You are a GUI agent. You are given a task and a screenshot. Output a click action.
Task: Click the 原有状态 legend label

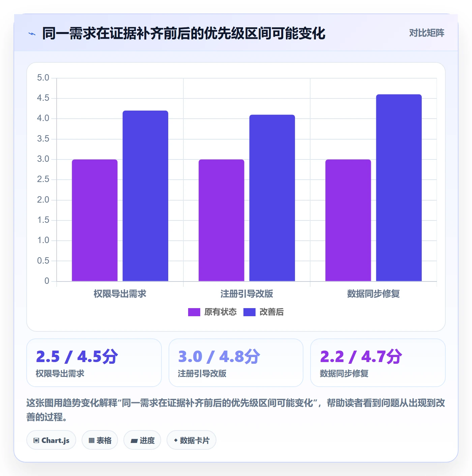pos(220,312)
